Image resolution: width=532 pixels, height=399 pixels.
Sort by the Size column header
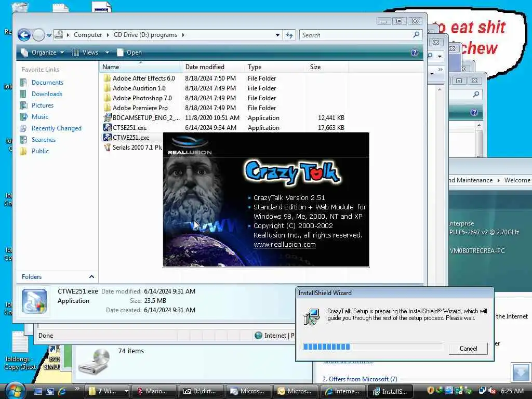(x=327, y=67)
